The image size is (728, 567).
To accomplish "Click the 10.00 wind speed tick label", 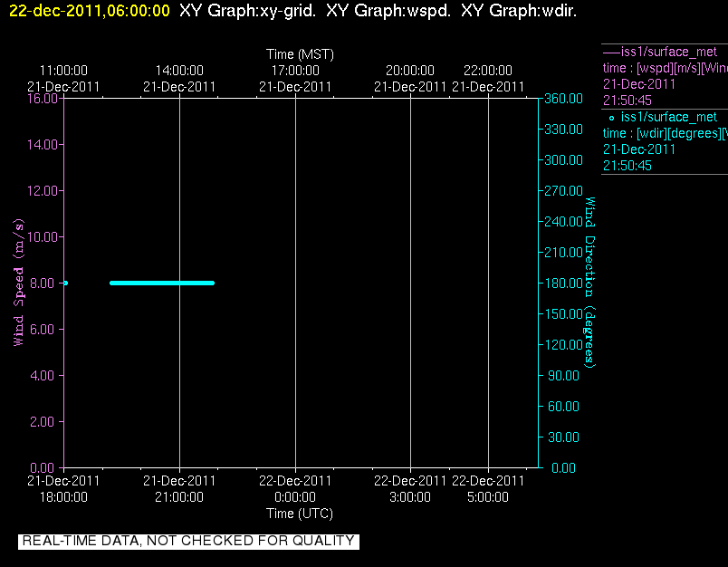I will (x=43, y=236).
